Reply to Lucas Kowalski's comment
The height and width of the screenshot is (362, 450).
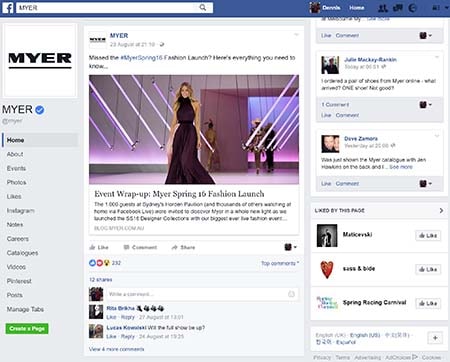(x=128, y=337)
